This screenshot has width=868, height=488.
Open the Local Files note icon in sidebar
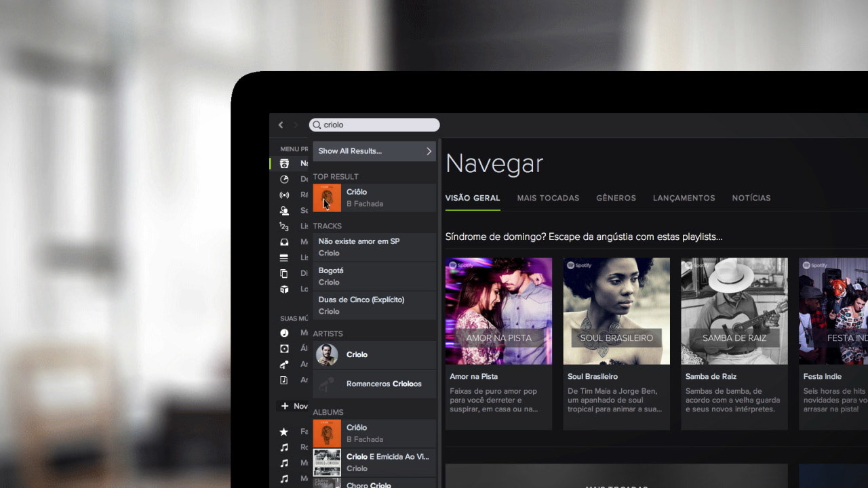[x=284, y=380]
